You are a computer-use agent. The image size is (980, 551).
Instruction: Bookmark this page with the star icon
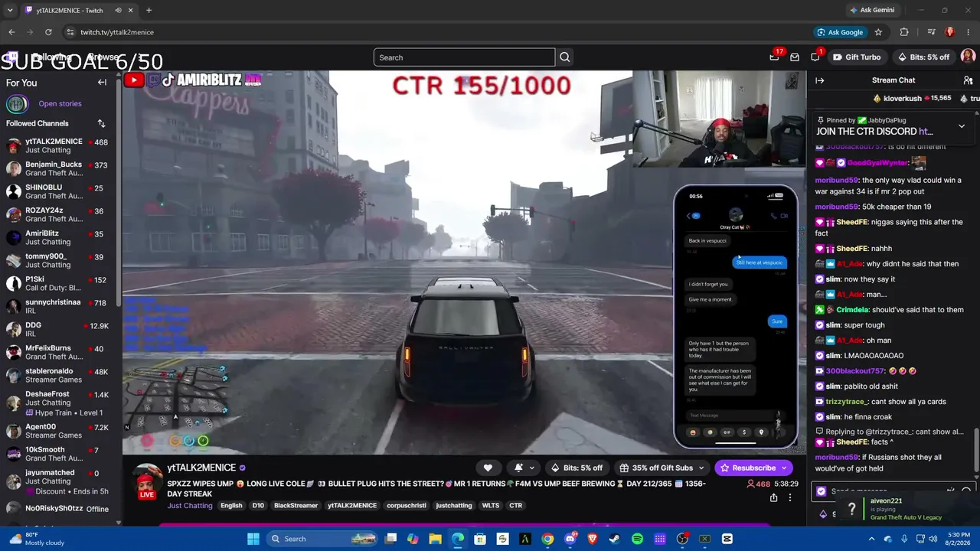878,32
